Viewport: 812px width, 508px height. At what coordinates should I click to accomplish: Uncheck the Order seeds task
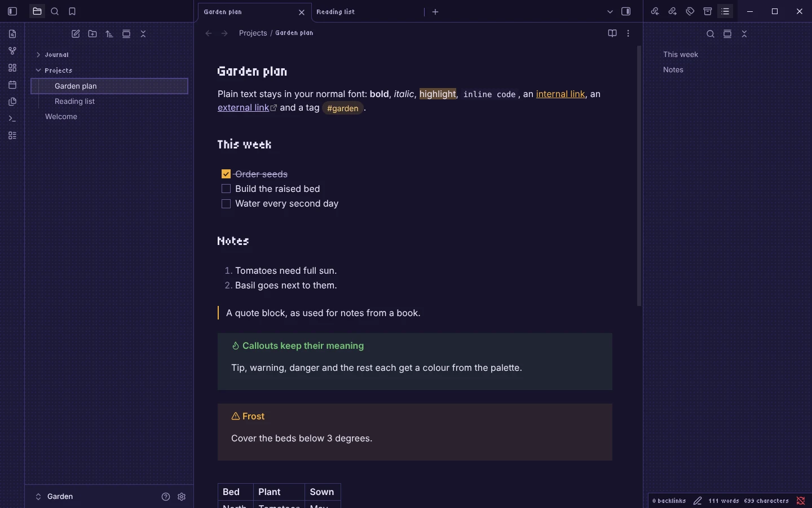pos(226,174)
